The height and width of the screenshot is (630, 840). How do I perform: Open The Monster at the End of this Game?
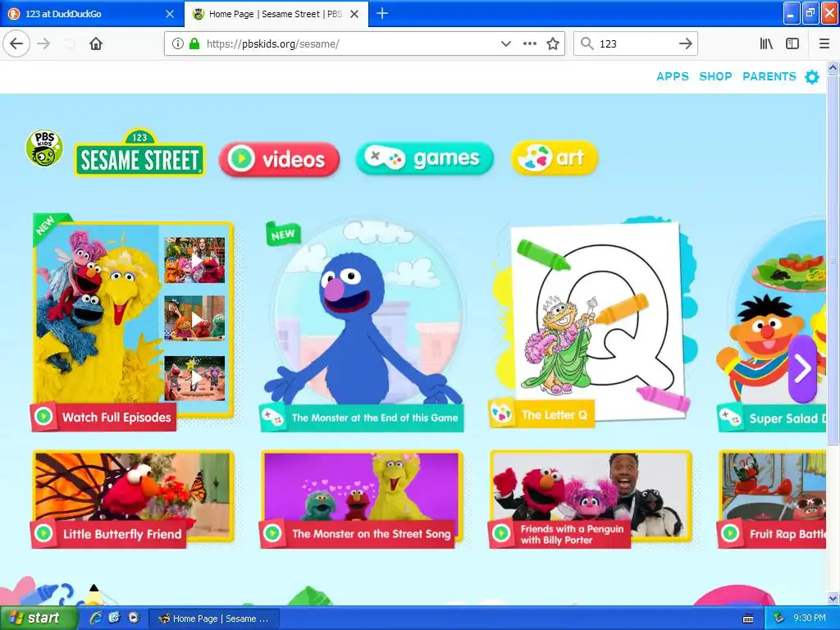point(362,324)
